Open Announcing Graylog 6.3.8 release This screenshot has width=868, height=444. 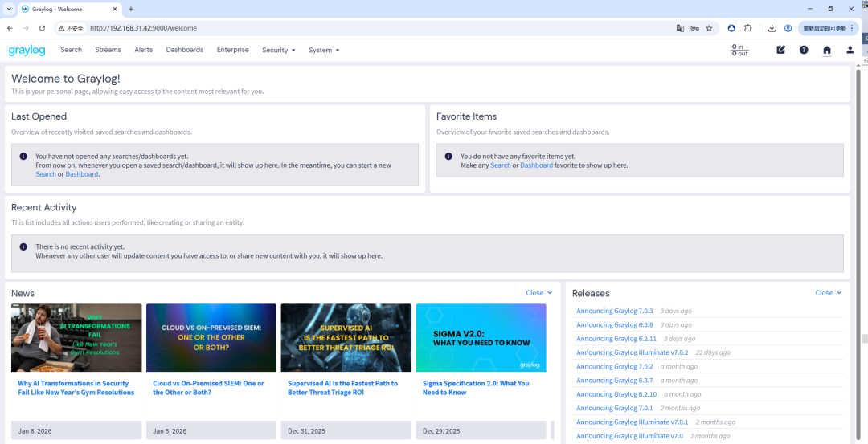pyautogui.click(x=615, y=324)
